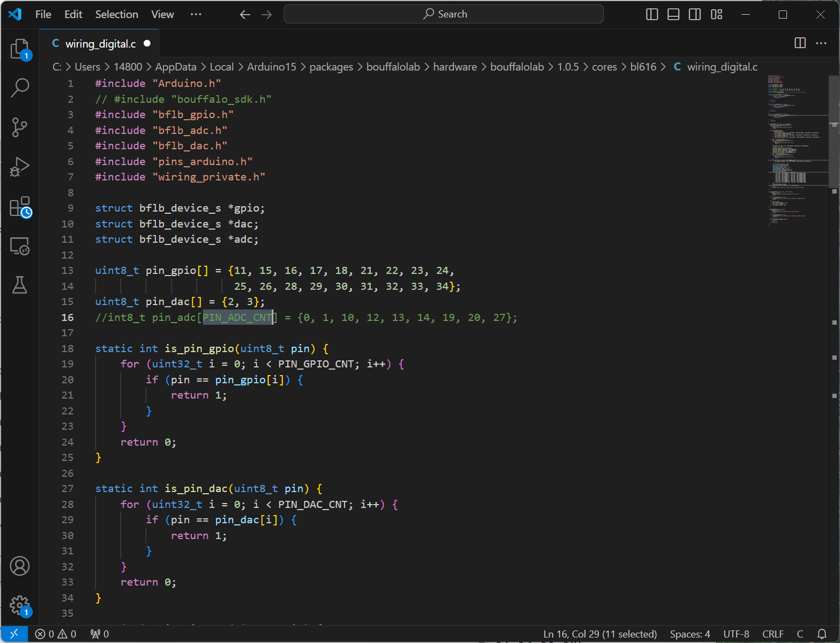Viewport: 840px width, 643px height.
Task: Open the Run and Debug view
Action: 20,167
